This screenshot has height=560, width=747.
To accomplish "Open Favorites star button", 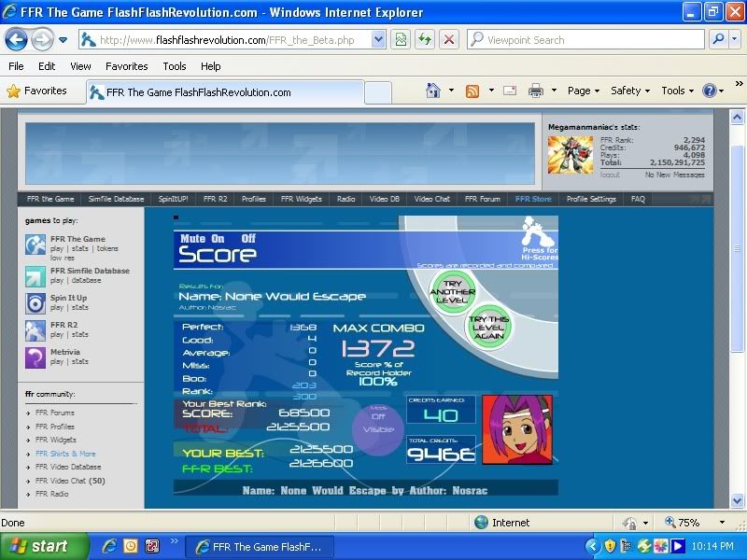I will [37, 91].
